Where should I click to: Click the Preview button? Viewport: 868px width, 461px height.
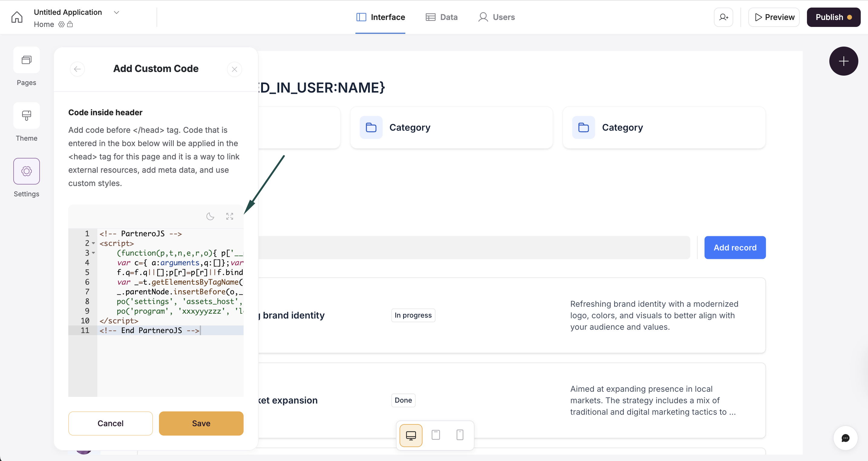coord(774,17)
